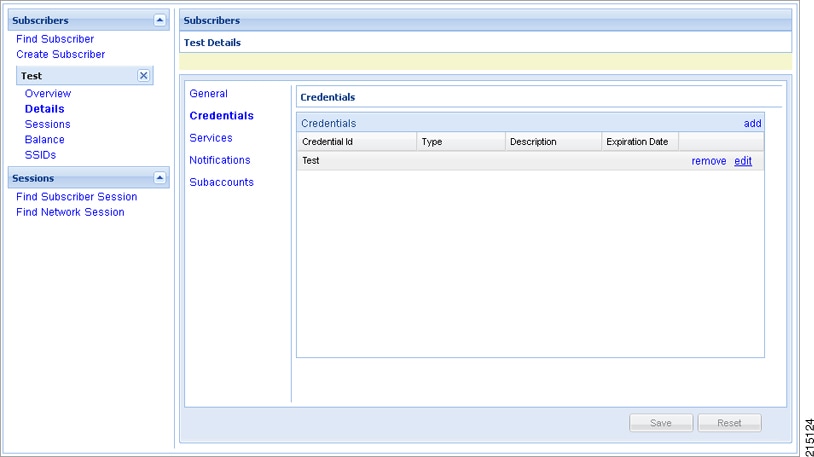
Task: Open Find Subscriber link
Action: (x=55, y=39)
